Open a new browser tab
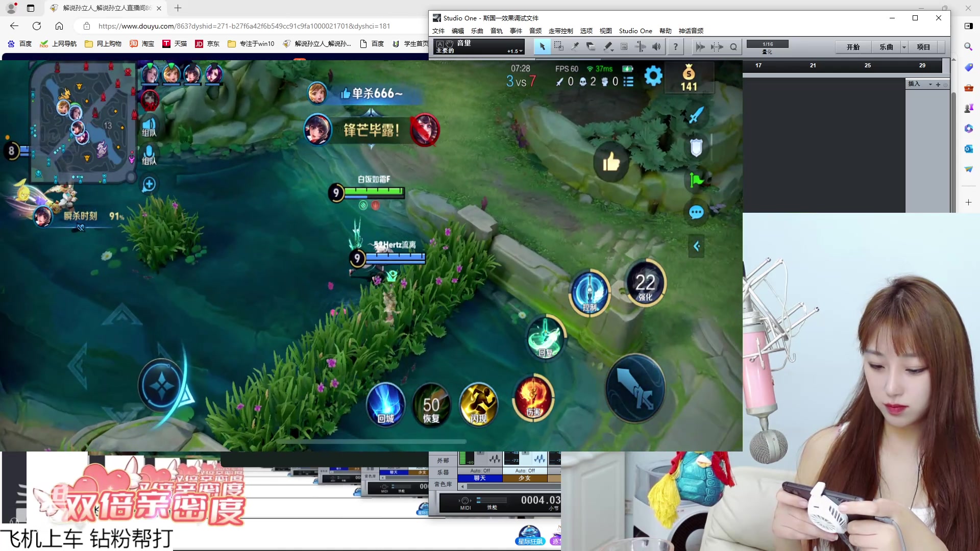This screenshot has width=980, height=551. tap(178, 8)
